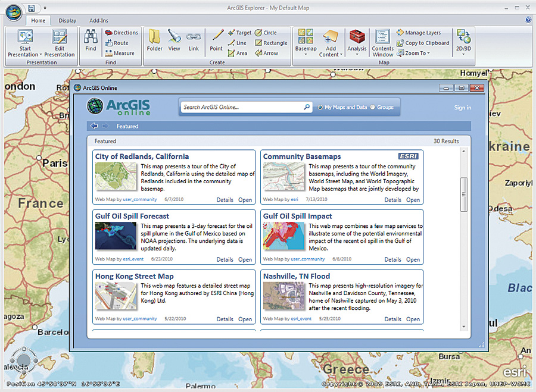536x392 pixels.
Task: Click the City of Redlands map thumbnail
Action: [116, 176]
